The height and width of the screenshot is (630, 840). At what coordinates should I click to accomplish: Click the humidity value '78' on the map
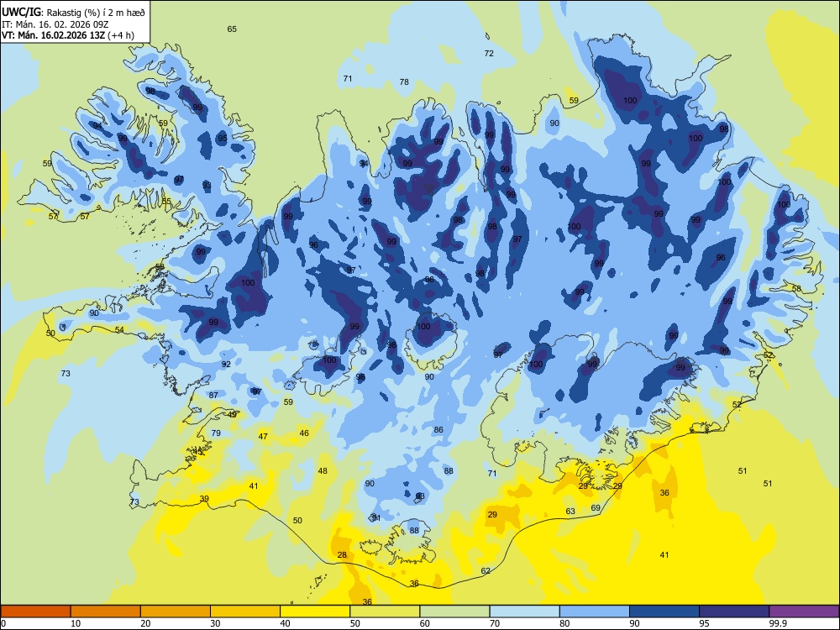coord(404,82)
